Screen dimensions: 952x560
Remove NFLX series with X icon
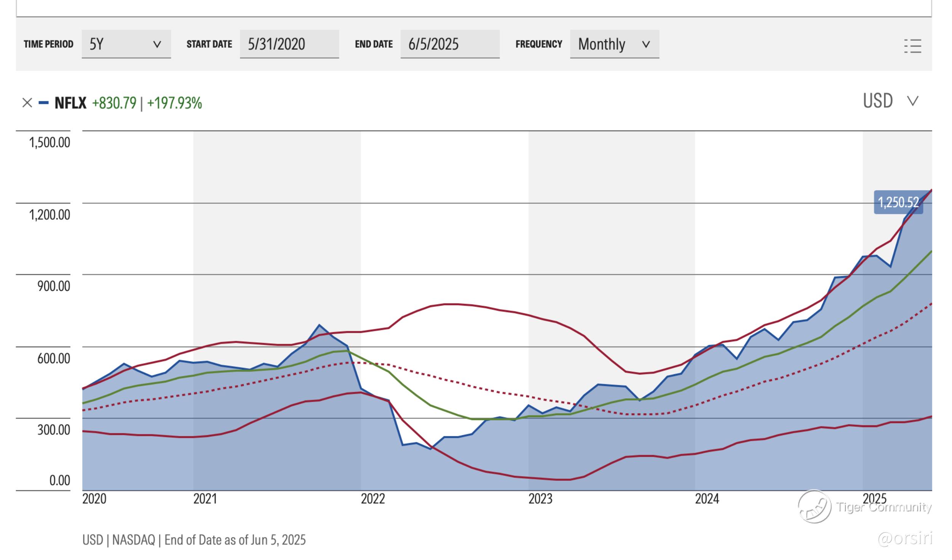(x=27, y=103)
